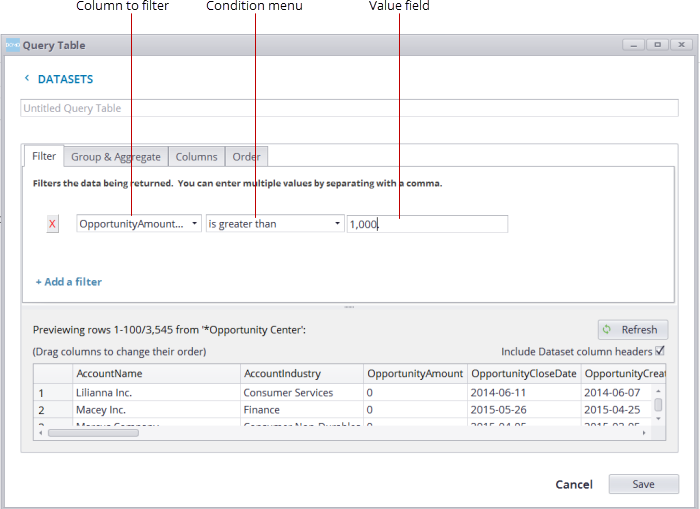Image resolution: width=700 pixels, height=509 pixels.
Task: Click the panel splitter handle above preview
Action: (x=349, y=307)
